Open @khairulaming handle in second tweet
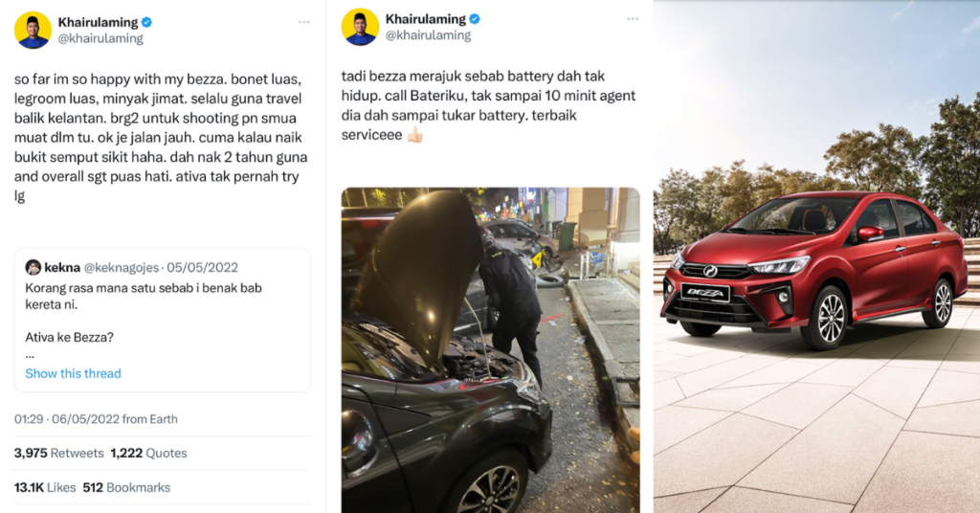 [428, 35]
